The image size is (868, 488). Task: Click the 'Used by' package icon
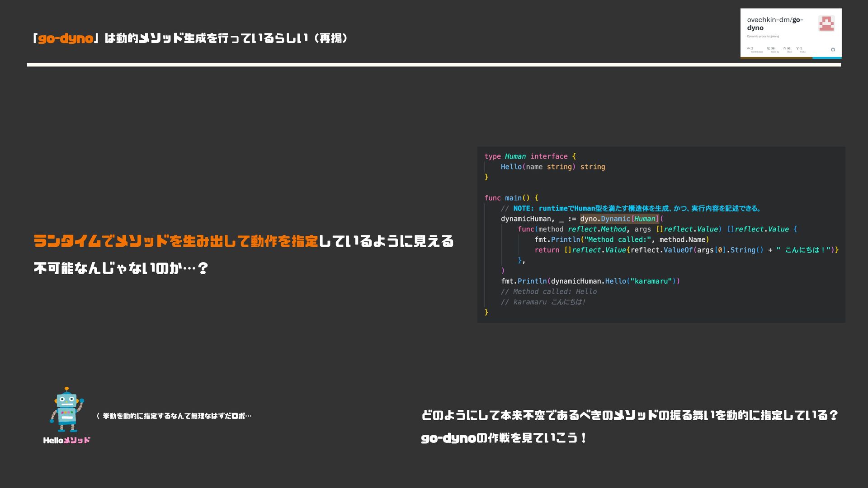[768, 48]
